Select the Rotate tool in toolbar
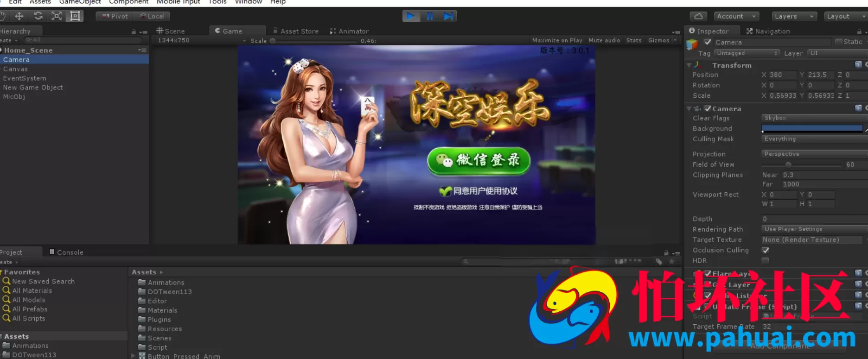The width and height of the screenshot is (868, 359). click(38, 16)
